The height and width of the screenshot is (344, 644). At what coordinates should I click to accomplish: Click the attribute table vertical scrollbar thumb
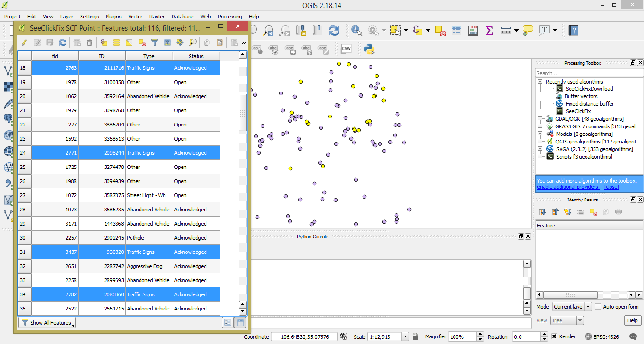tap(243, 112)
